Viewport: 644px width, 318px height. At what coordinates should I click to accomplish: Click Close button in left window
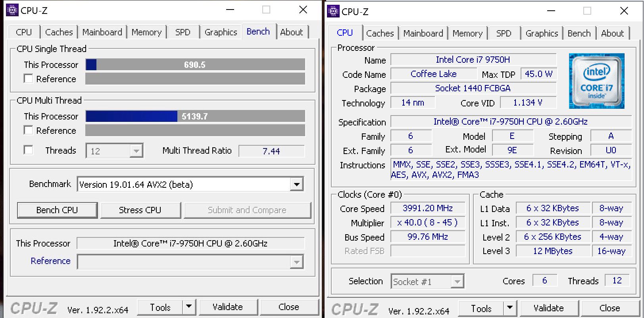click(289, 307)
